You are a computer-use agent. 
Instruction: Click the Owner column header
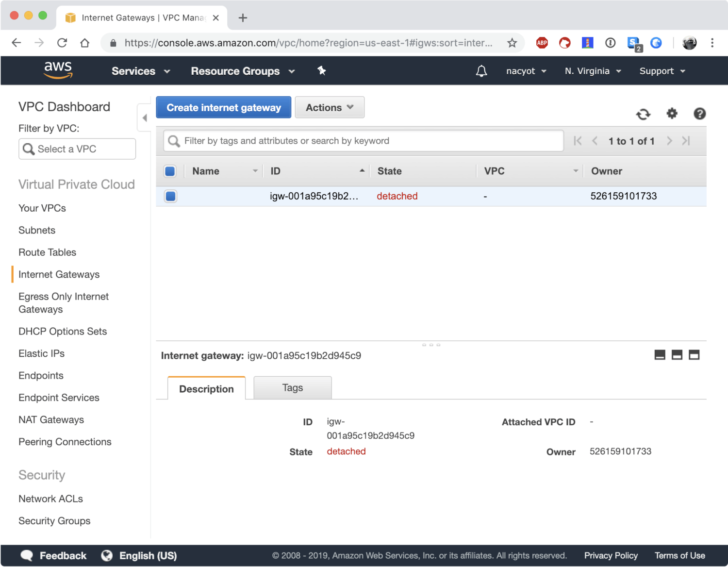point(607,171)
